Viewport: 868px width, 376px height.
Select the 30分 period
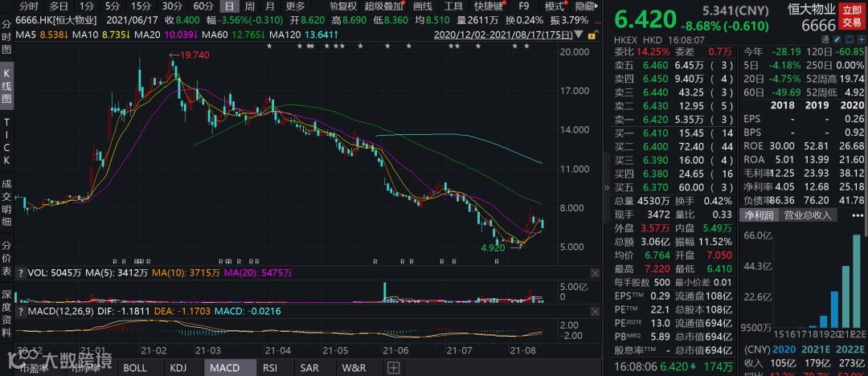tap(172, 6)
